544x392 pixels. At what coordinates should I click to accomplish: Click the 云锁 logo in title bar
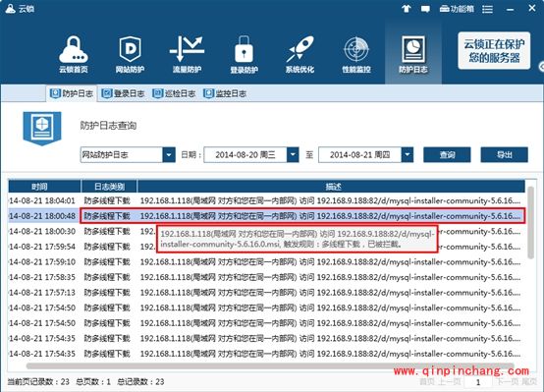(20, 8)
